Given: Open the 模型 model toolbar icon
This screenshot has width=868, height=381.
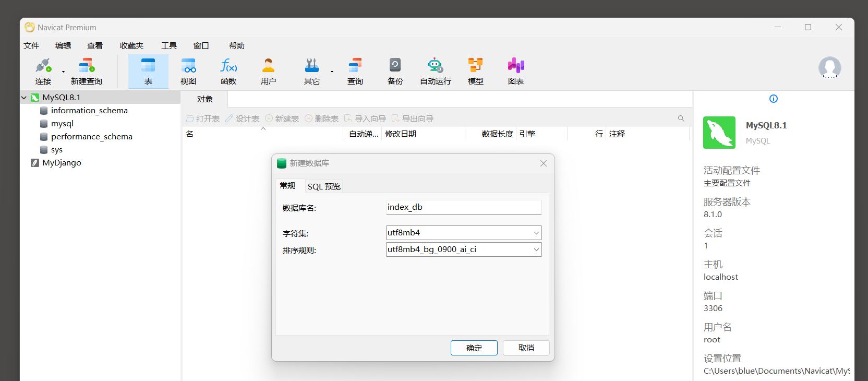Looking at the screenshot, I should point(475,72).
